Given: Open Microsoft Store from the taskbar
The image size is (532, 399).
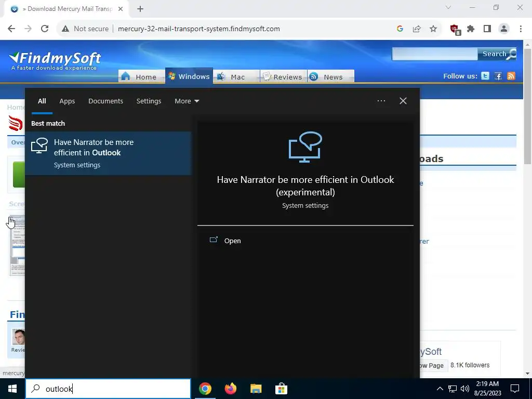Looking at the screenshot, I should [x=281, y=389].
